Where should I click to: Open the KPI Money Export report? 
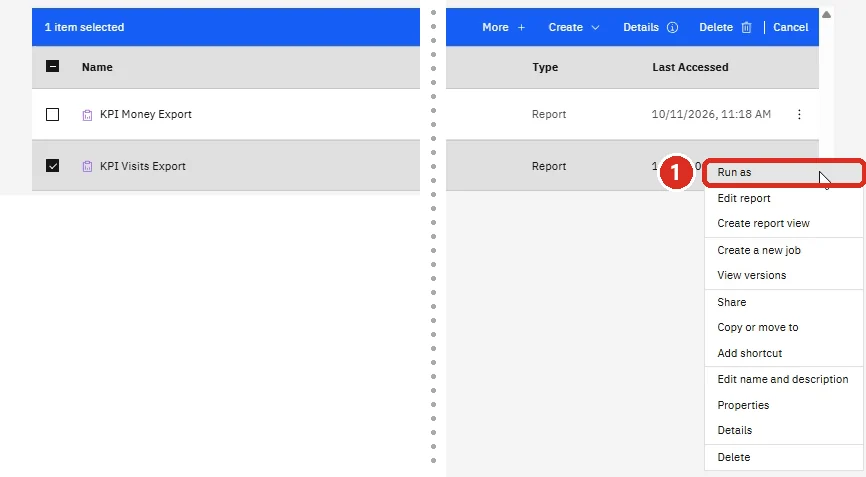tap(146, 114)
